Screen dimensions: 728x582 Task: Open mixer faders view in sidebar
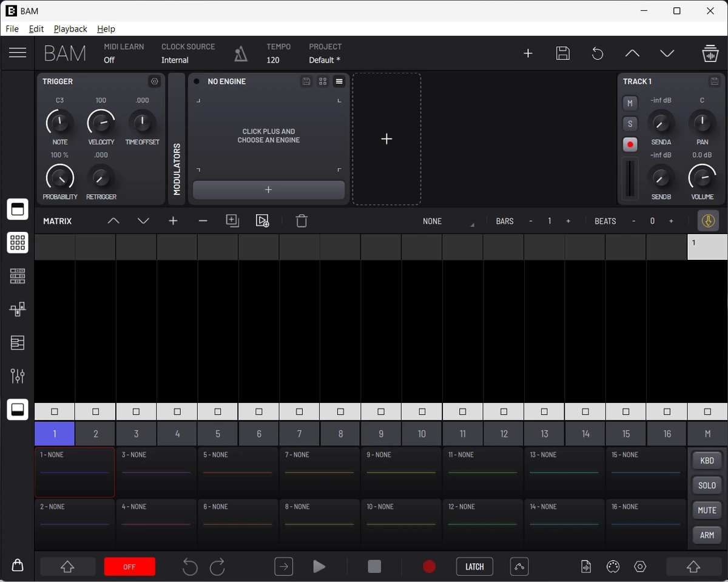18,376
